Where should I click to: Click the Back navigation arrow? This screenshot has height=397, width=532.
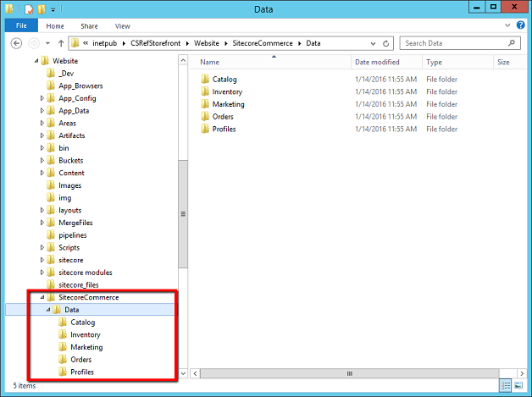click(16, 43)
